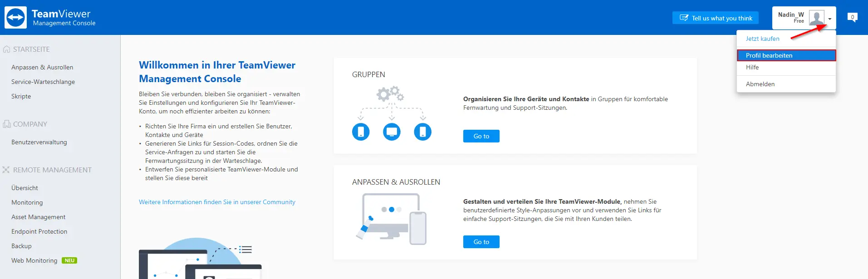
Task: Click the Willkommen welcome headline
Action: click(x=217, y=72)
